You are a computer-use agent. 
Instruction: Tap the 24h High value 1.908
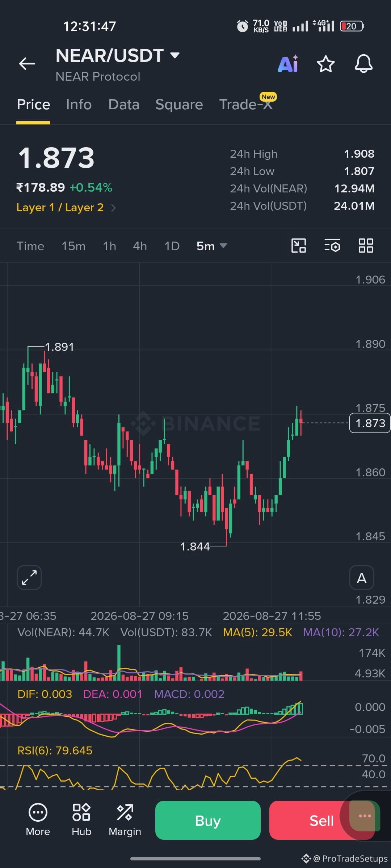coord(359,154)
